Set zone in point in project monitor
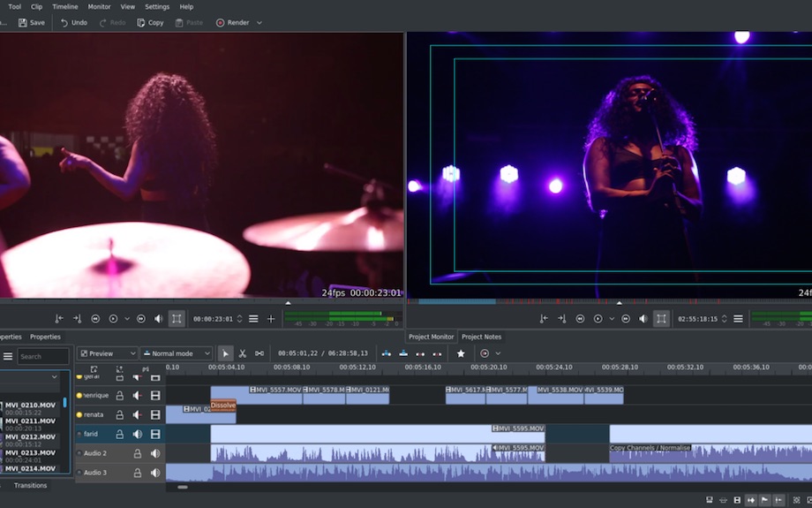The width and height of the screenshot is (812, 508). [x=543, y=319]
